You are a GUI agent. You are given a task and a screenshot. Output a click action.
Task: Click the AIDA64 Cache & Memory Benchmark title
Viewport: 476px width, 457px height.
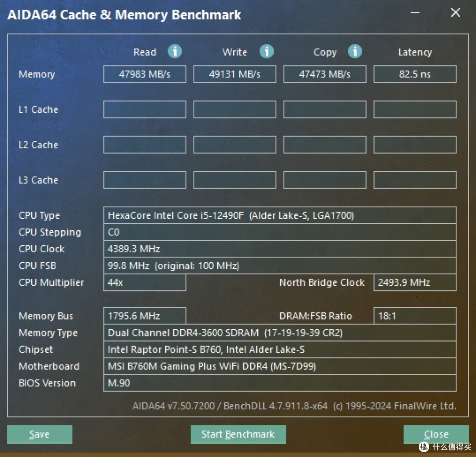(x=124, y=15)
